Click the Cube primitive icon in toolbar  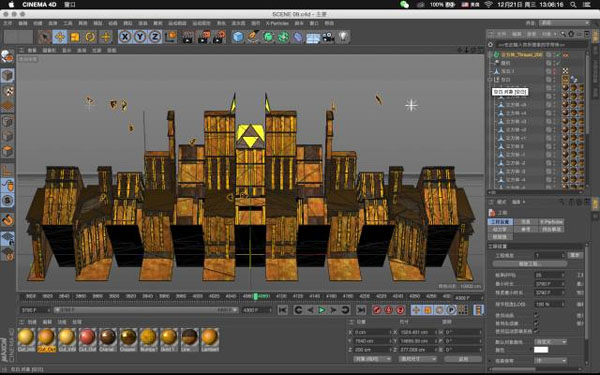pos(238,37)
